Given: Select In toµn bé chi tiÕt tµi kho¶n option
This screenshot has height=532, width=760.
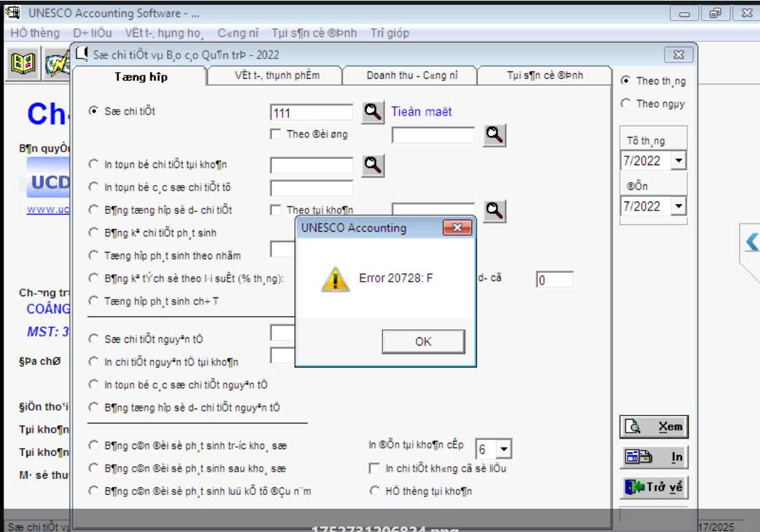Looking at the screenshot, I should pyautogui.click(x=93, y=165).
